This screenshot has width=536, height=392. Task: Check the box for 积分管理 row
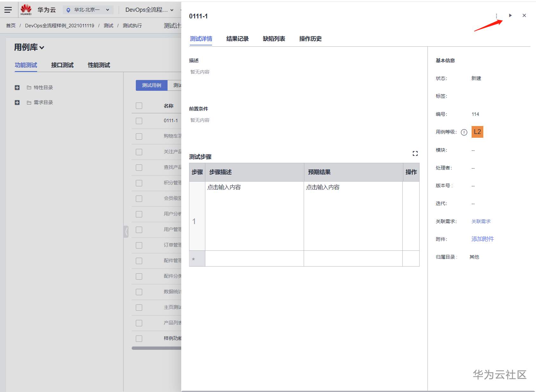point(139,183)
